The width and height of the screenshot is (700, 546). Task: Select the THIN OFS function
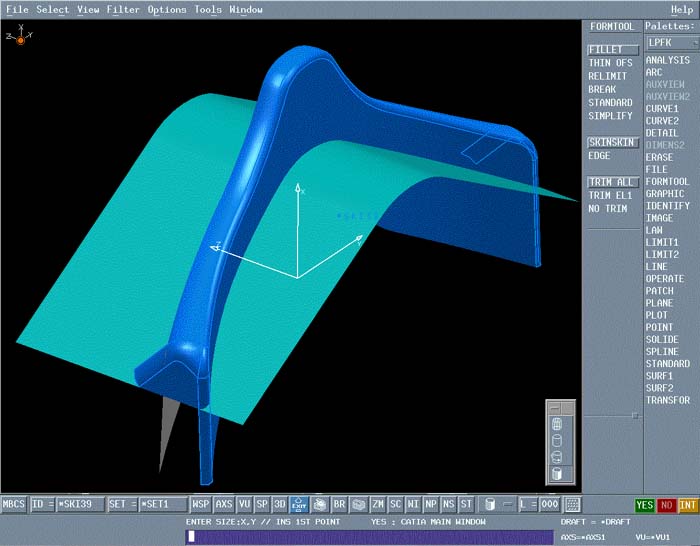coord(610,63)
